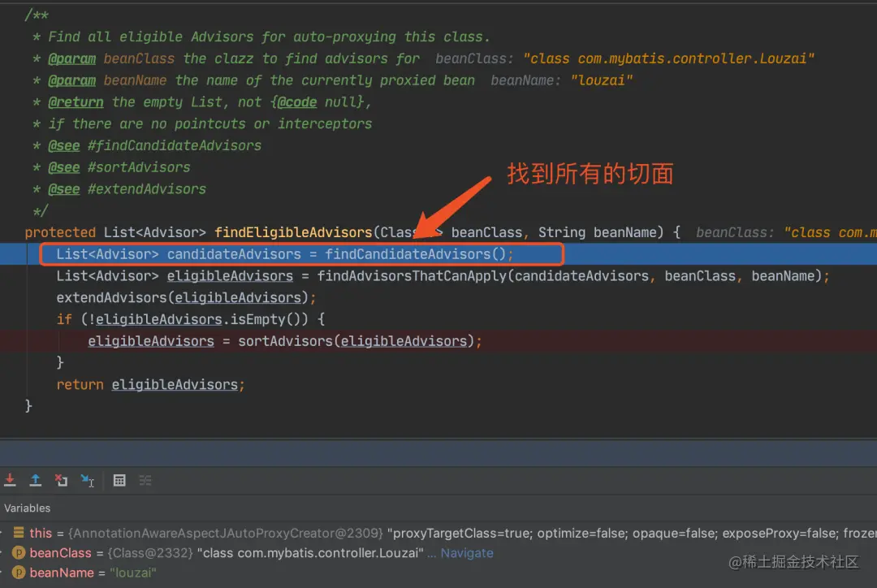Click the parameter icon beside beanClass variable
This screenshot has height=588, width=877.
pos(19,553)
